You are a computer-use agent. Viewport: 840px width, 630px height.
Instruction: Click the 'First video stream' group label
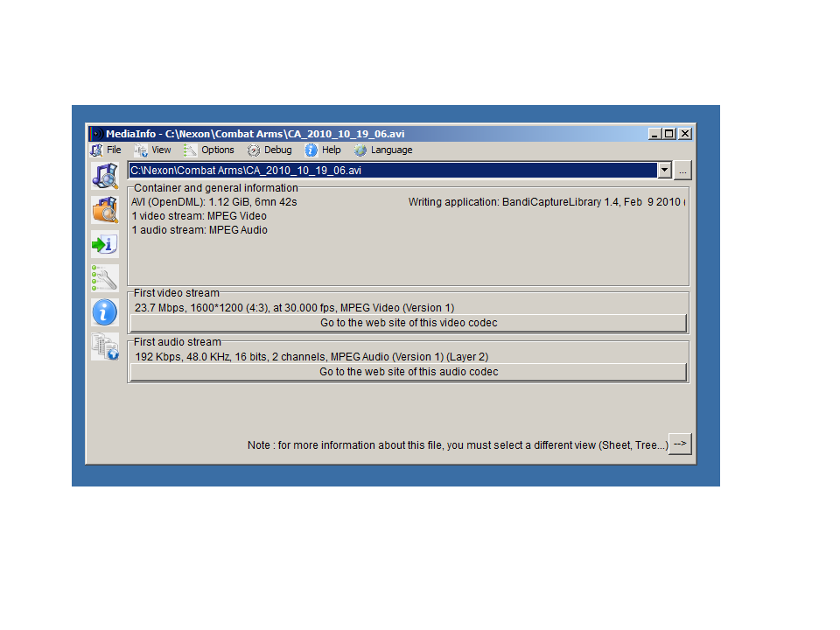tap(177, 293)
